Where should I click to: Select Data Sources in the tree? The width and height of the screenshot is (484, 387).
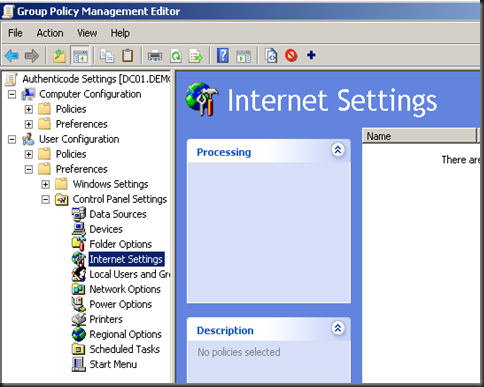(118, 214)
